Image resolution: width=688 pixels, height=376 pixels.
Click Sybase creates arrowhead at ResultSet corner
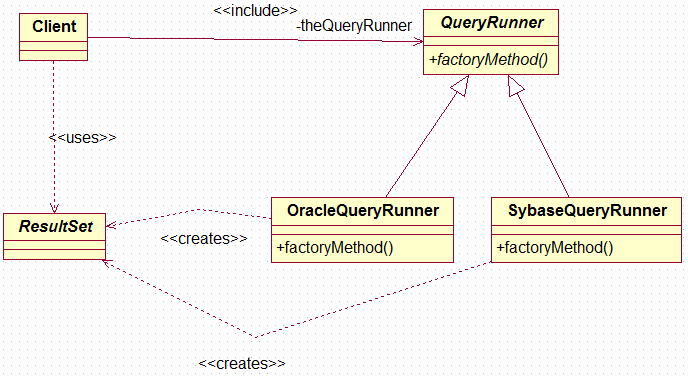108,264
